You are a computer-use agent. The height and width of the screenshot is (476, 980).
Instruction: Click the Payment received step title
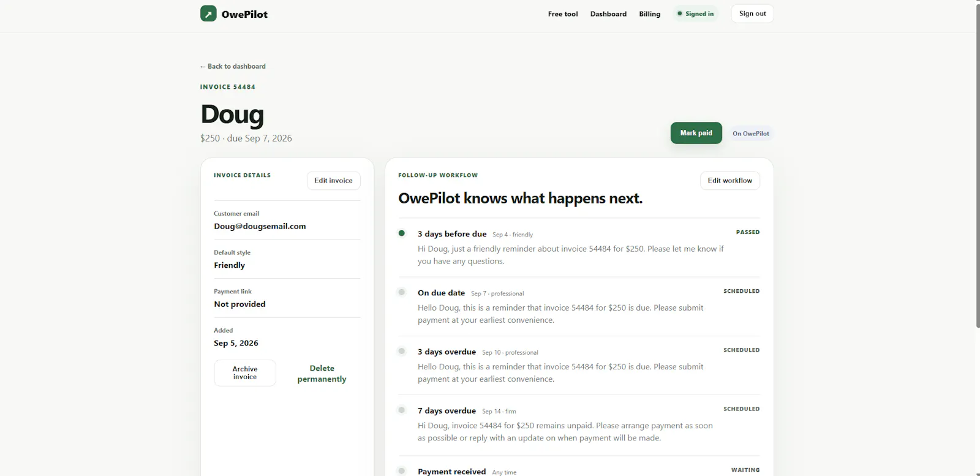click(x=451, y=471)
